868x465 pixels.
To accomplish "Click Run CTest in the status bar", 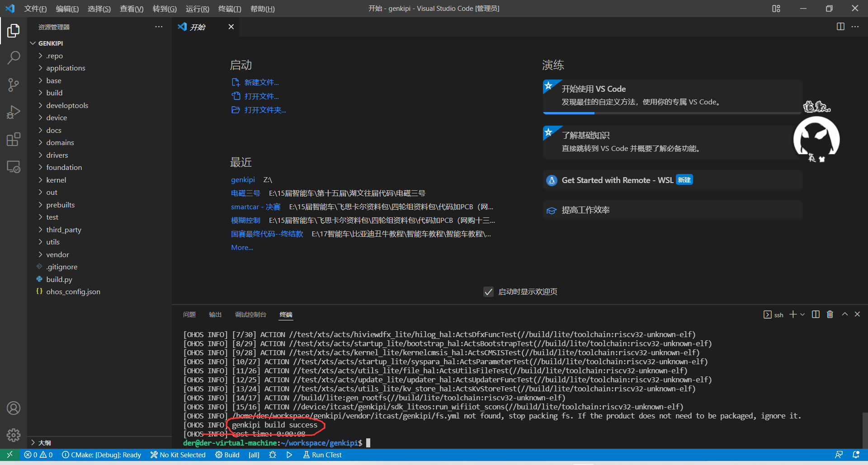I will pos(322,455).
